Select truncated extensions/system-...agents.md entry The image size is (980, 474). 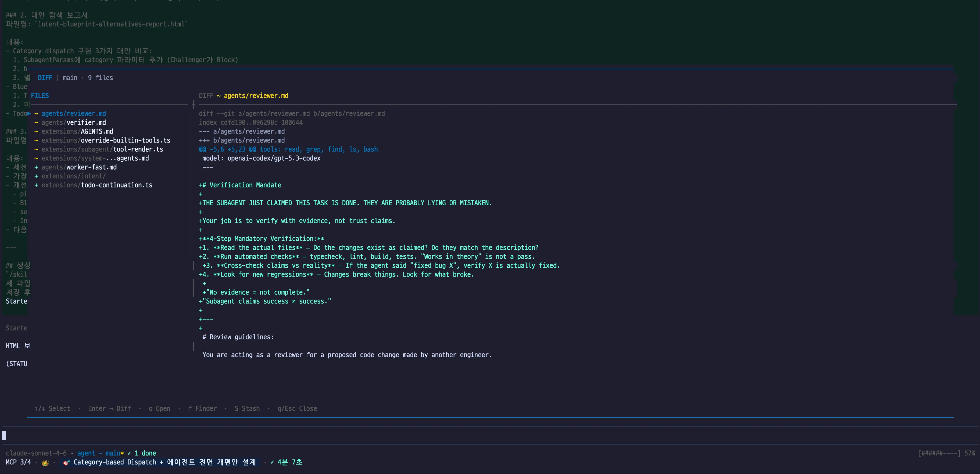95,158
